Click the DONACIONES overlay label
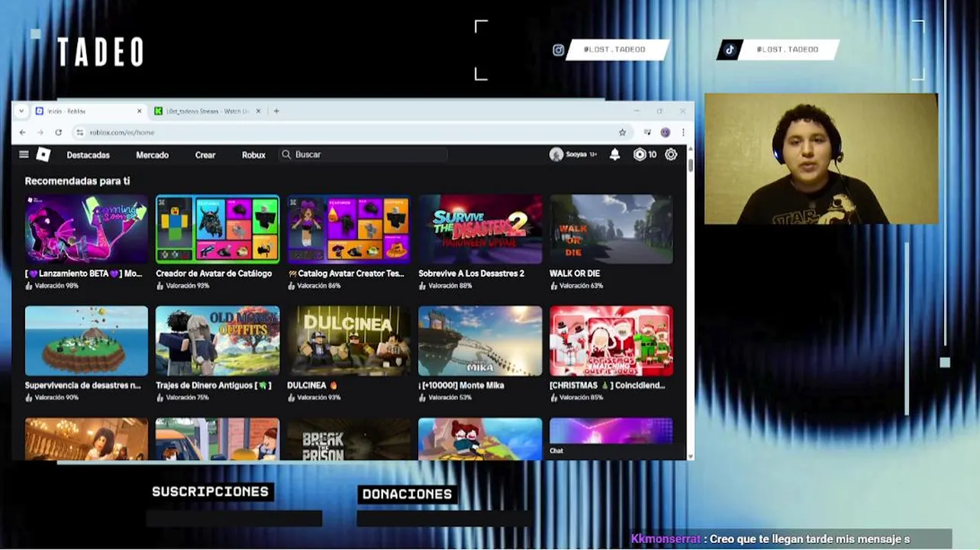 click(x=407, y=494)
